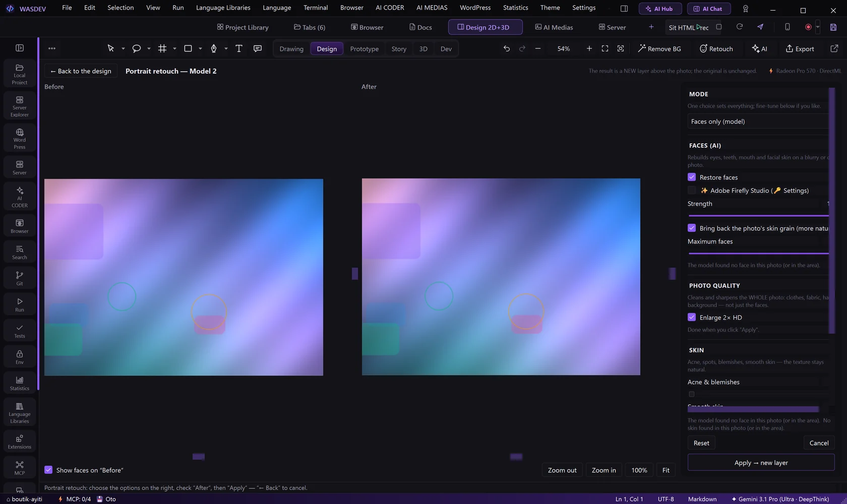
Task: Open the Faces only (model) mode dropdown
Action: (758, 121)
